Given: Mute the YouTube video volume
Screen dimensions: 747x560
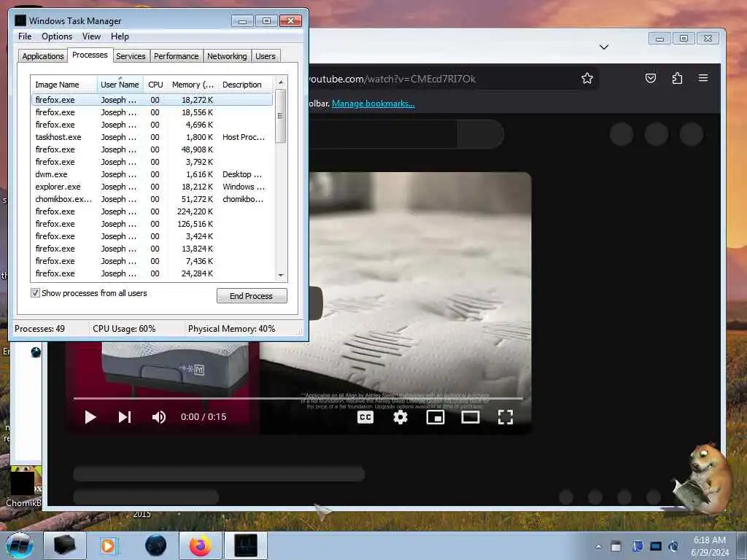Looking at the screenshot, I should tap(158, 417).
